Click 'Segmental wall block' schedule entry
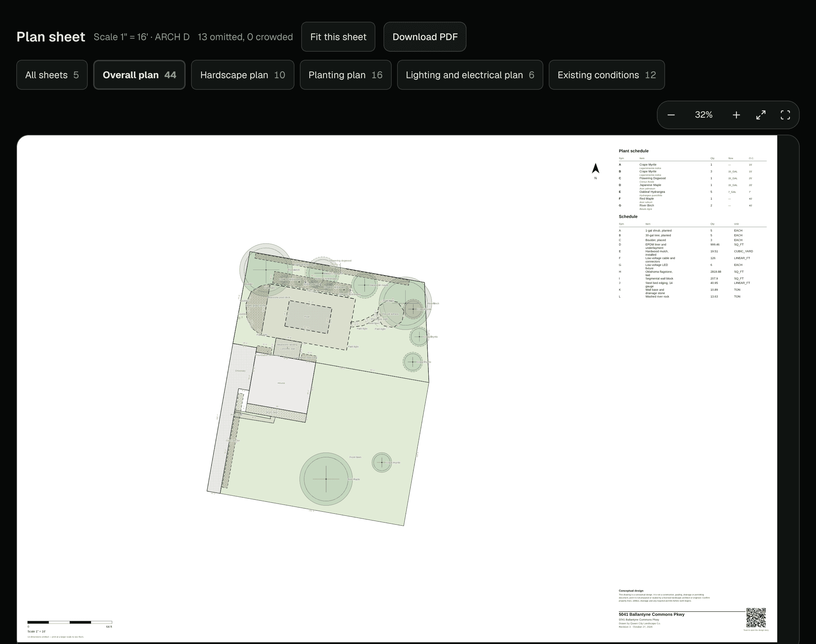 coord(659,278)
